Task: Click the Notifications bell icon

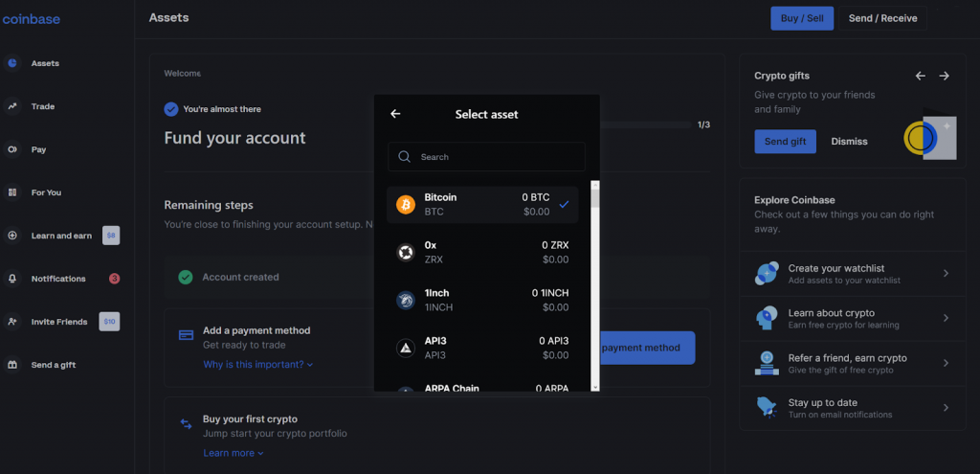Action: [x=11, y=279]
